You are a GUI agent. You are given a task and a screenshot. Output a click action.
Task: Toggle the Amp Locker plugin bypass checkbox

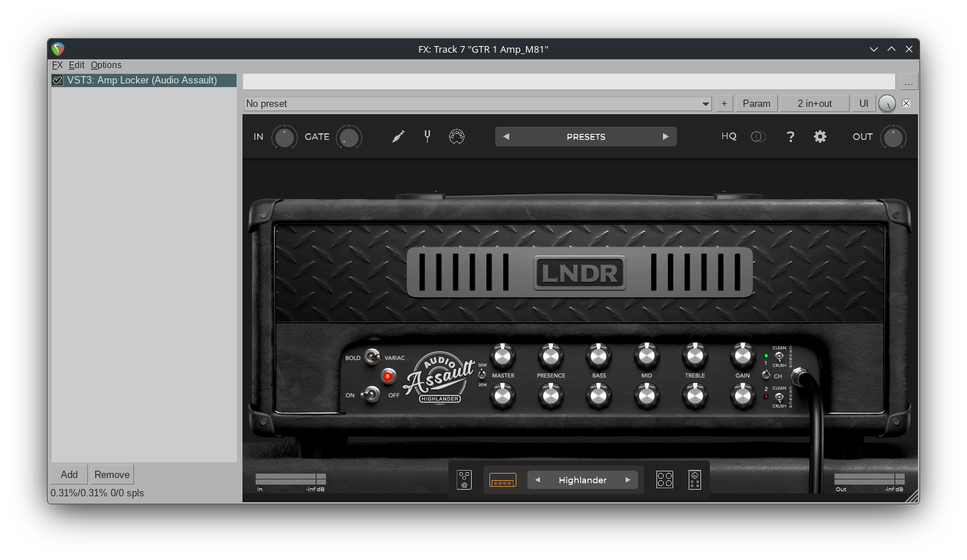(x=57, y=81)
